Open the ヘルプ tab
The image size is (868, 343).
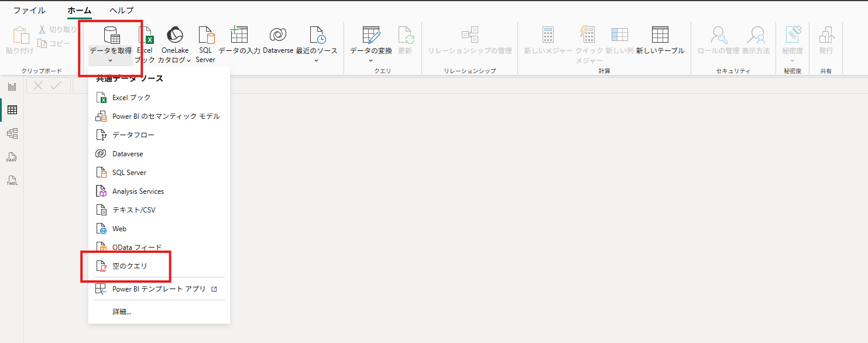[x=121, y=11]
